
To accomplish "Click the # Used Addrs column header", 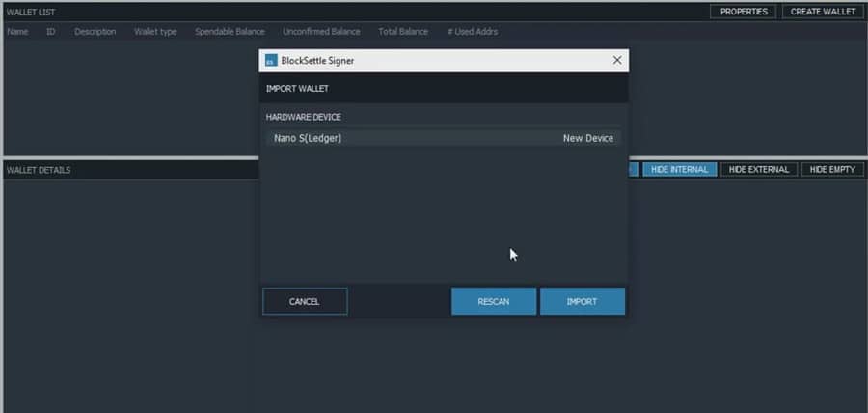I will pyautogui.click(x=472, y=32).
